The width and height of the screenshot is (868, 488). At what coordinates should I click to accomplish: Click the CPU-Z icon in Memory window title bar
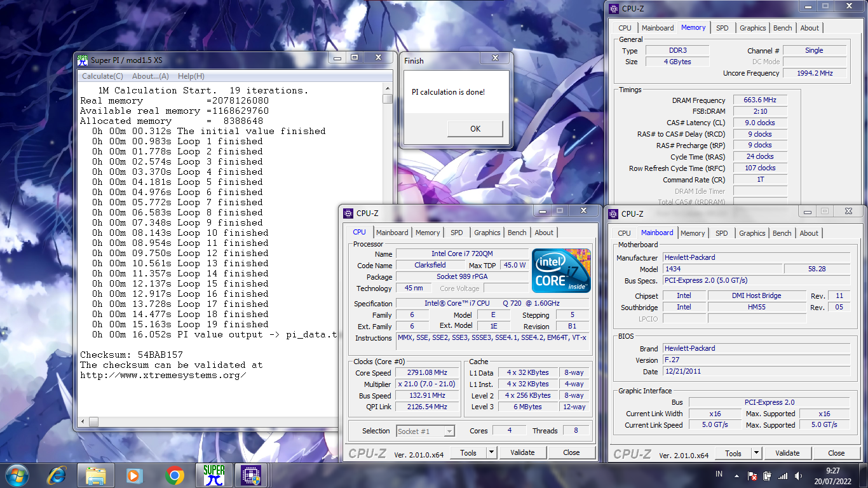(613, 9)
